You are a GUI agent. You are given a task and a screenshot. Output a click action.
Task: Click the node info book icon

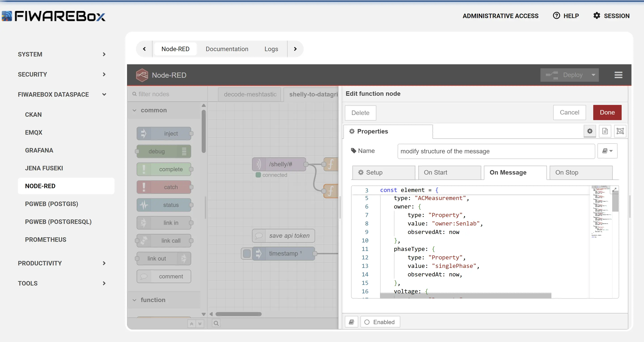tap(351, 322)
